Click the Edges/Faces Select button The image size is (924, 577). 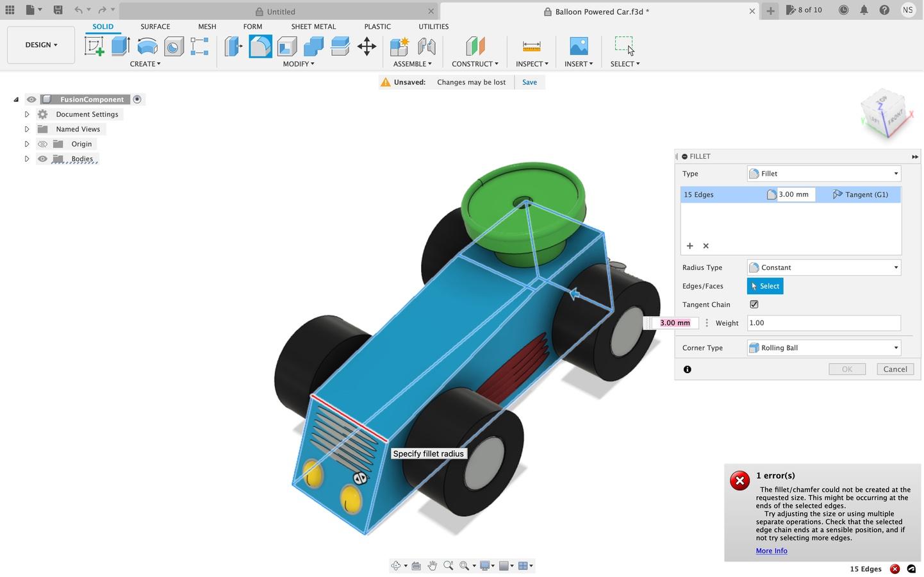click(x=765, y=287)
